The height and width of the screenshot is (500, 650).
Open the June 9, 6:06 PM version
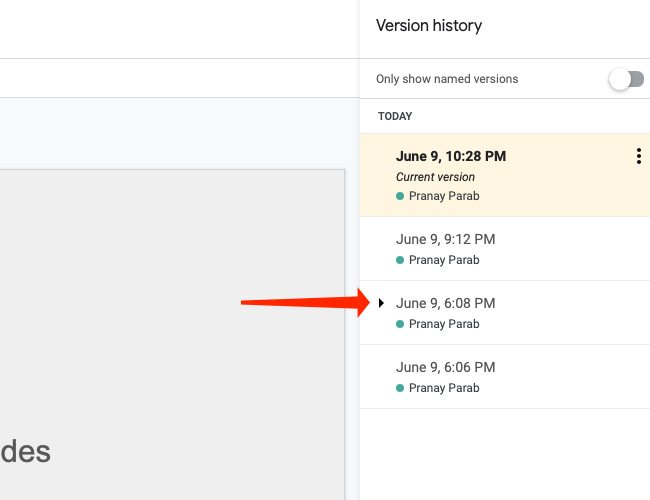445,367
